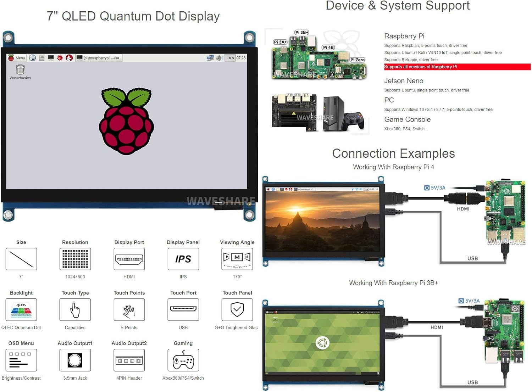Click the Pi 3A+ board label
This screenshot has width=532, height=392.
click(x=280, y=42)
